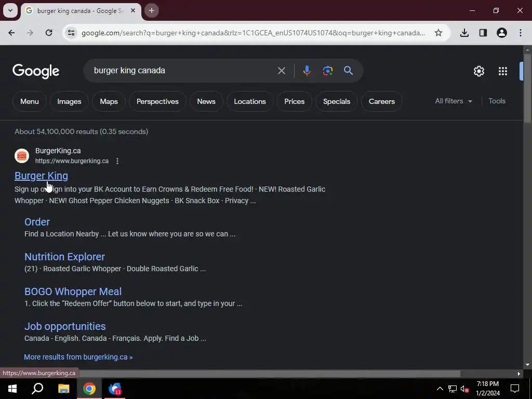Click Chrome icon on the taskbar
532x399 pixels.
coord(89,389)
